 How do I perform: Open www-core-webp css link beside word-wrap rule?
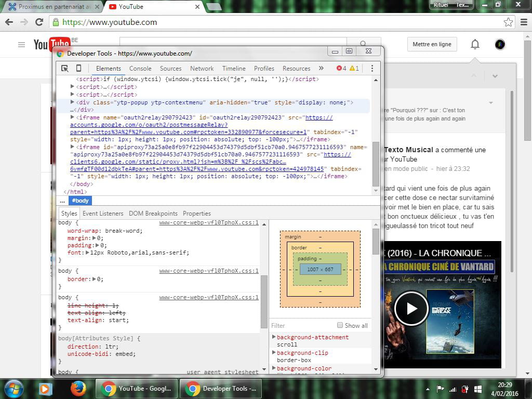(209, 222)
